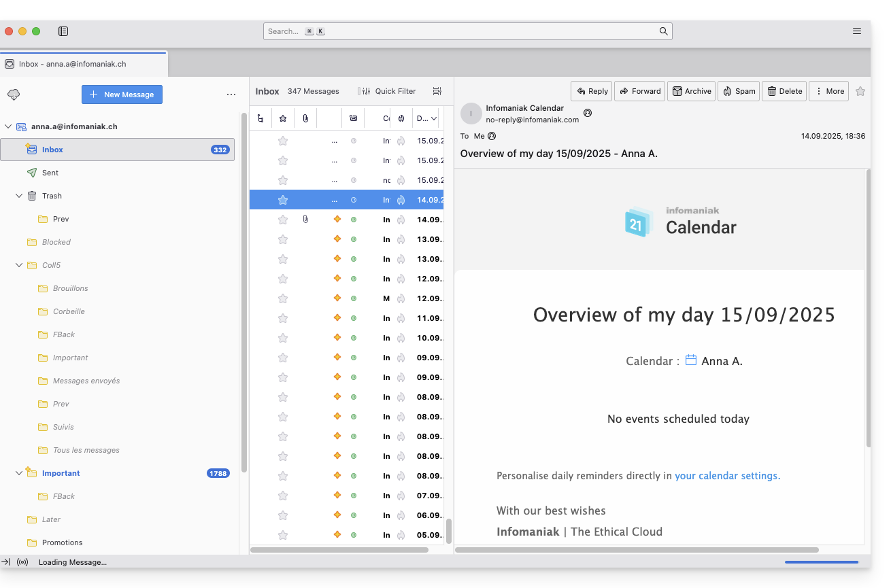Open the 'your calendar settings' link

pos(727,476)
